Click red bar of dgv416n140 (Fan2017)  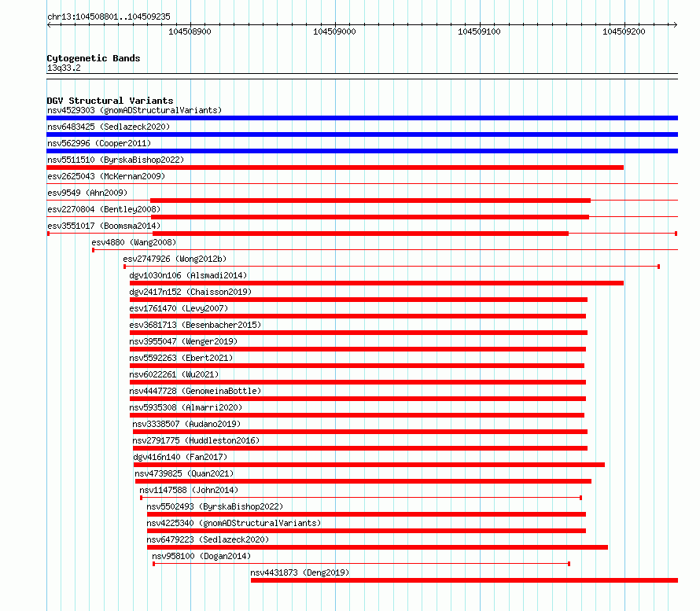pyautogui.click(x=369, y=465)
